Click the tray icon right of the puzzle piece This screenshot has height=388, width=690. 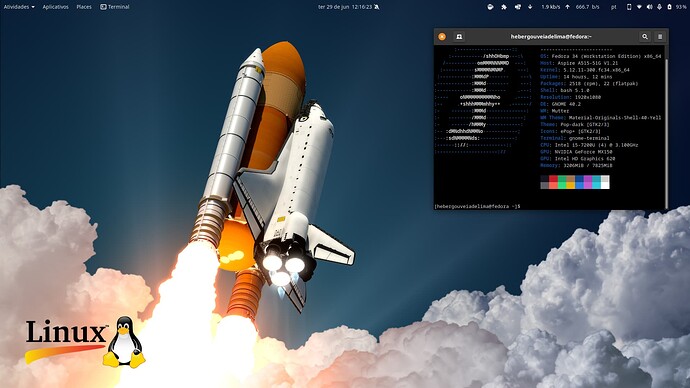click(518, 7)
